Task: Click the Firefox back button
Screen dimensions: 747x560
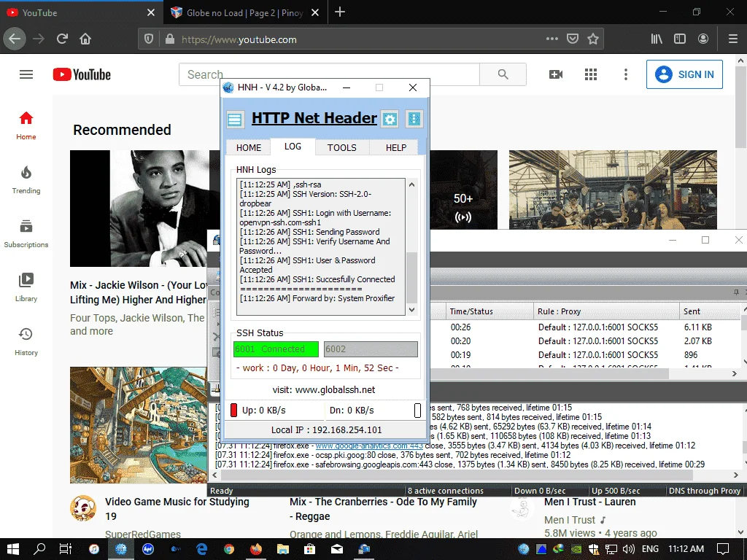Action: point(15,39)
